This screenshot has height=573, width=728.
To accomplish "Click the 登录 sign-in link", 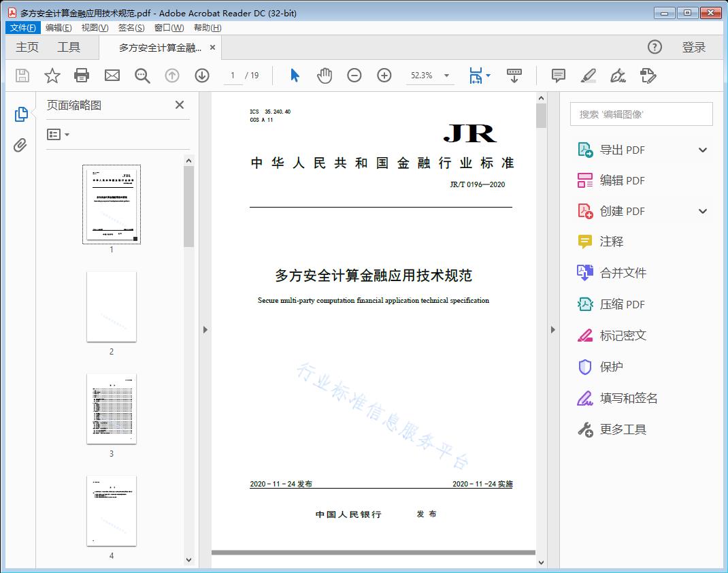I will (695, 47).
